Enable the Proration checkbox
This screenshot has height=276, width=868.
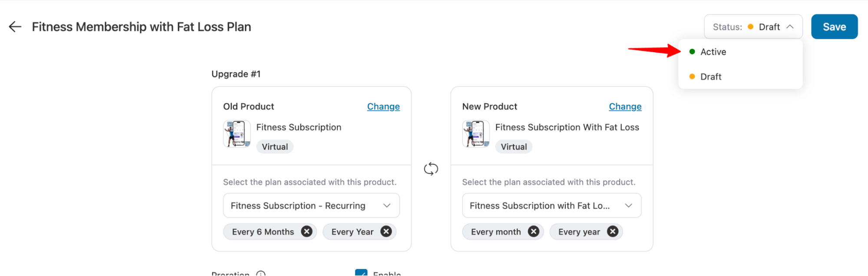(x=363, y=273)
